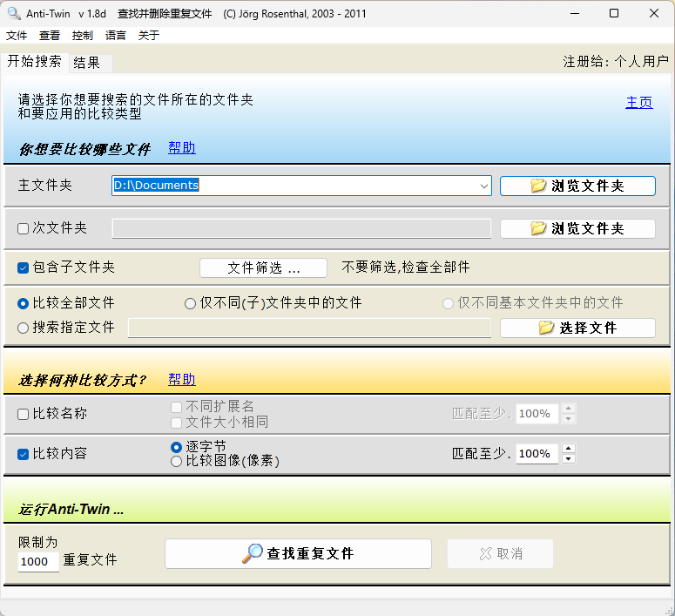Toggle the 比较内容 checkbox
This screenshot has width=675, height=616.
[x=23, y=455]
